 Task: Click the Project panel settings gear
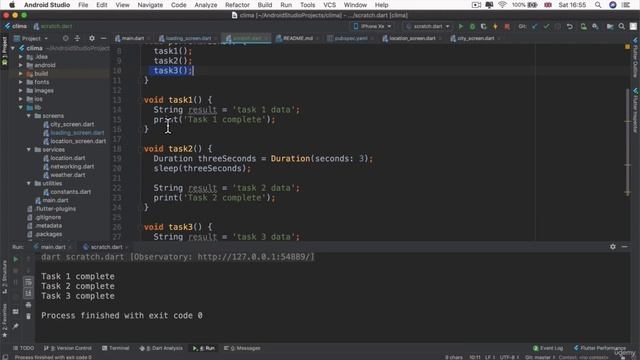(x=92, y=38)
